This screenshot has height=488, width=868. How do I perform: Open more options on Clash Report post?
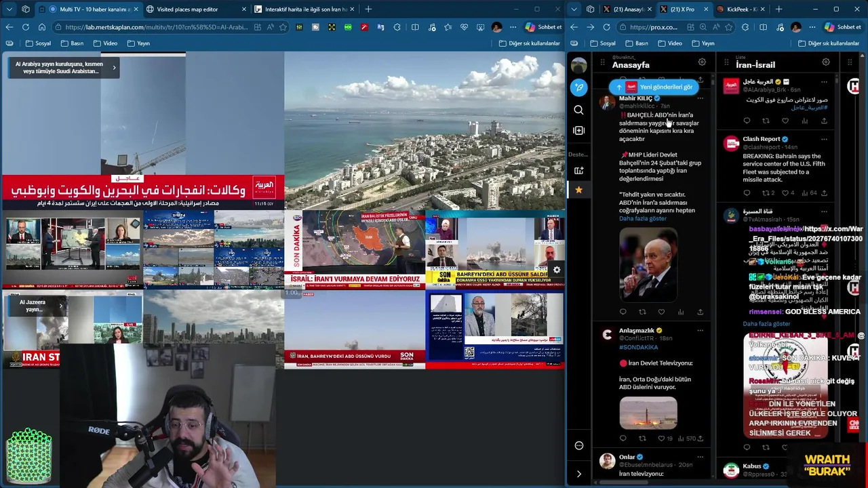pos(824,139)
